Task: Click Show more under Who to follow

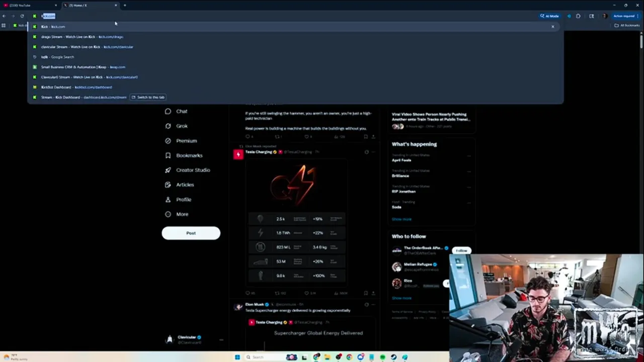Action: tap(401, 298)
